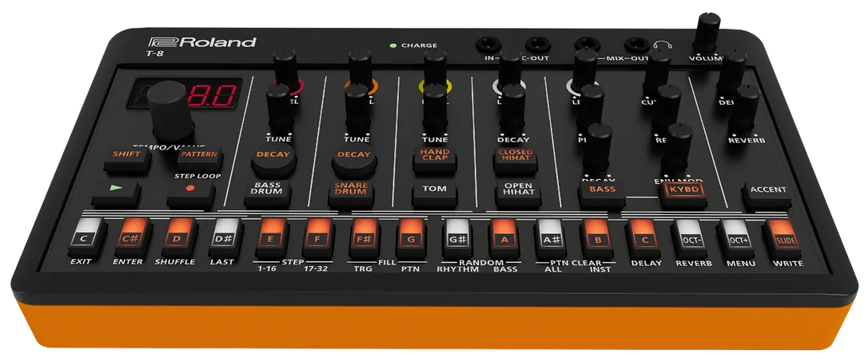Tap the orange BASS track button
Screen dimensions: 868x362
pos(603,194)
